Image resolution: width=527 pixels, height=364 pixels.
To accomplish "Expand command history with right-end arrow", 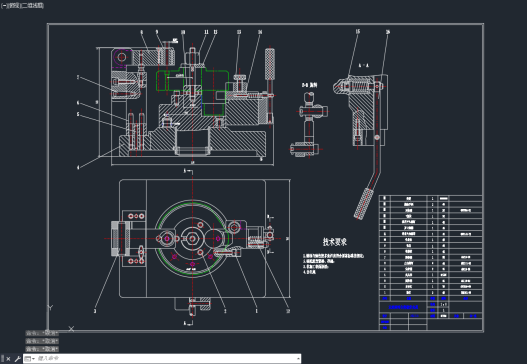I will tap(298, 359).
